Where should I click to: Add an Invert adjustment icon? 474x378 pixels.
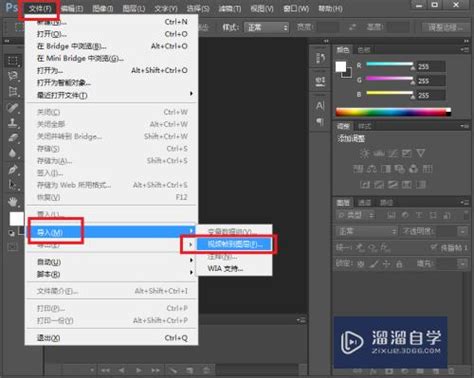click(x=365, y=185)
